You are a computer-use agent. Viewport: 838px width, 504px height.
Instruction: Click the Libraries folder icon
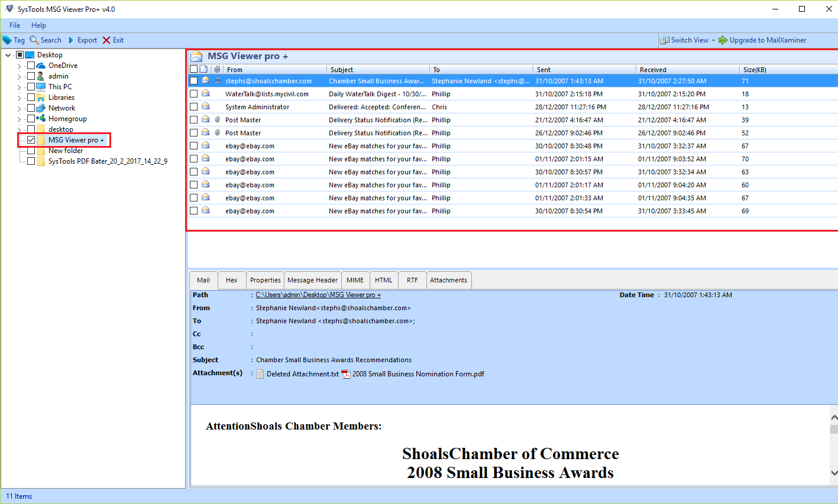pos(41,97)
